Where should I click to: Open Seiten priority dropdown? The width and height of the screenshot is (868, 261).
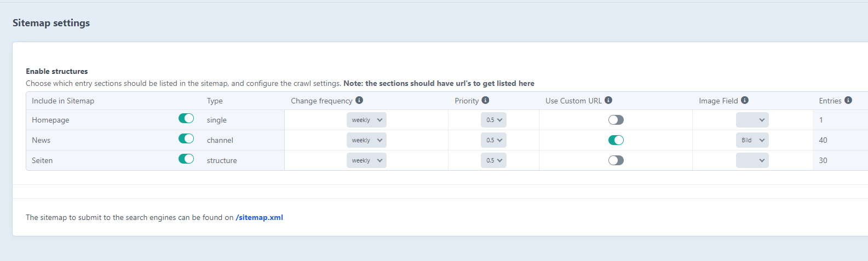[x=493, y=160]
